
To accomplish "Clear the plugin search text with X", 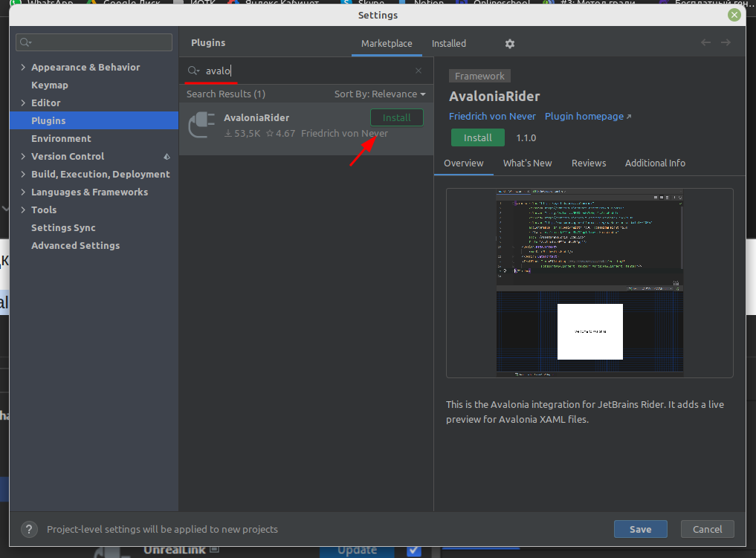I will click(419, 71).
